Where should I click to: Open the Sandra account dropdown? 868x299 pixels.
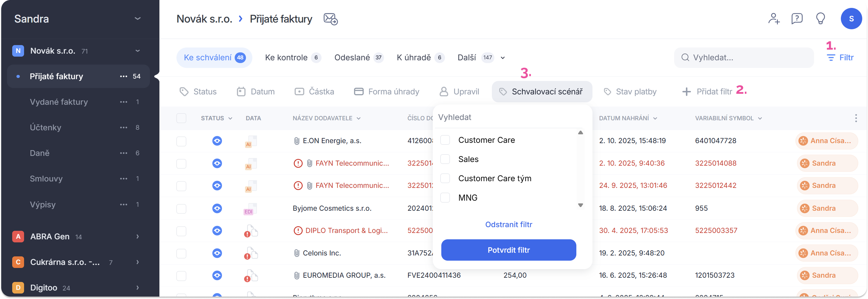click(137, 19)
